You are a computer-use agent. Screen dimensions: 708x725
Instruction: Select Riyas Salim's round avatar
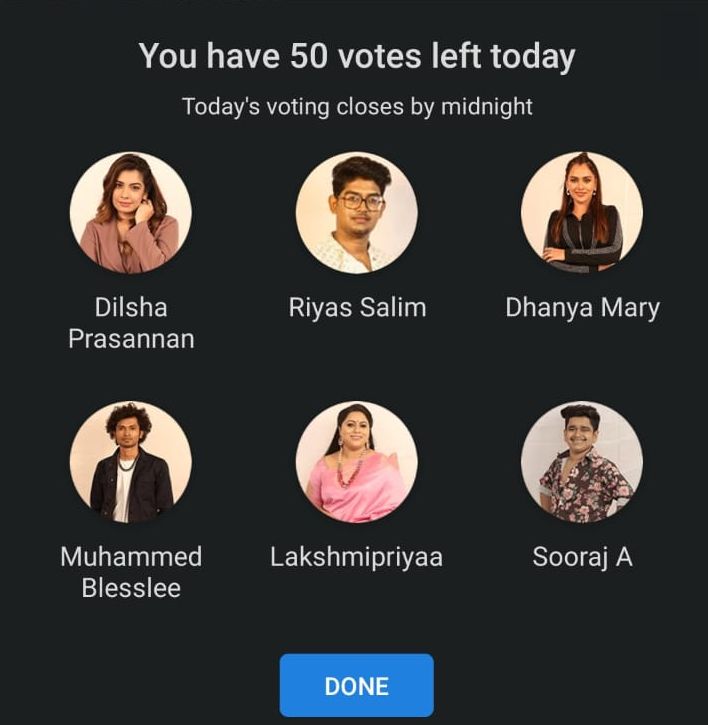click(x=357, y=213)
